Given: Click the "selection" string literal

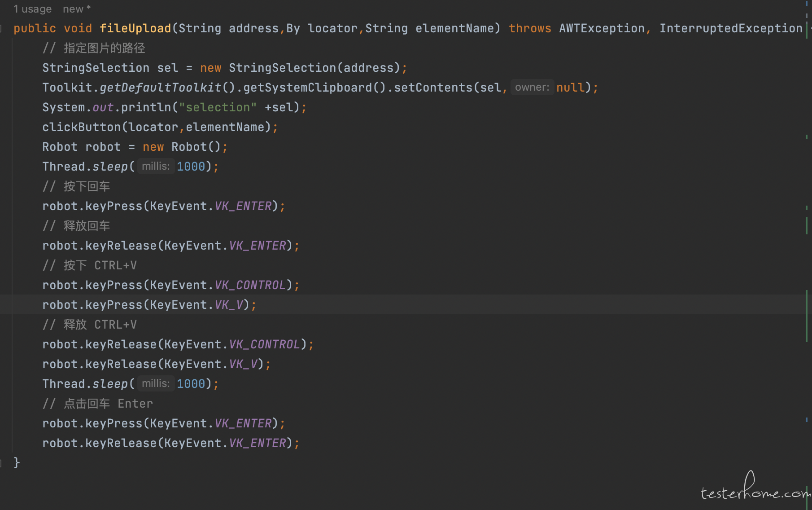Looking at the screenshot, I should point(218,107).
